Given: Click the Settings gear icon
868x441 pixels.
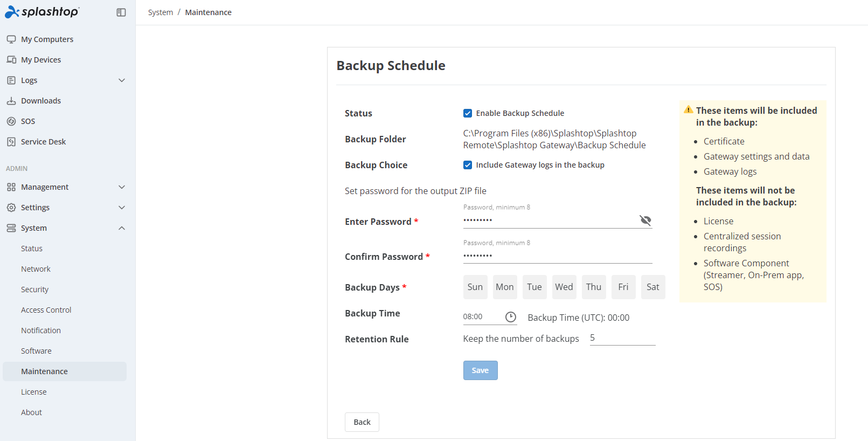Looking at the screenshot, I should [x=11, y=208].
